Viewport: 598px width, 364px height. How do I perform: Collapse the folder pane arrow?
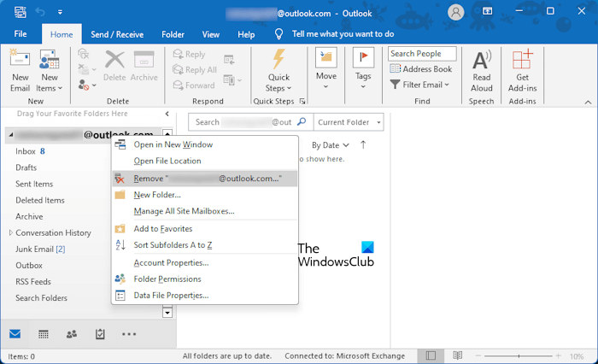(x=167, y=114)
